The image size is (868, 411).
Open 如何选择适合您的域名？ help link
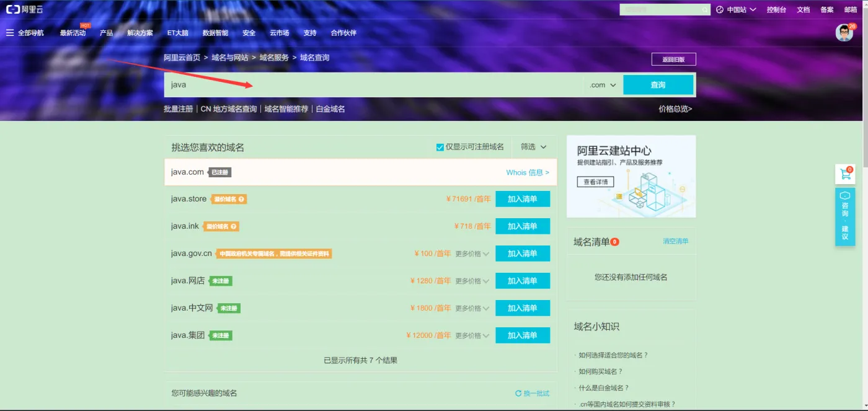pos(613,355)
